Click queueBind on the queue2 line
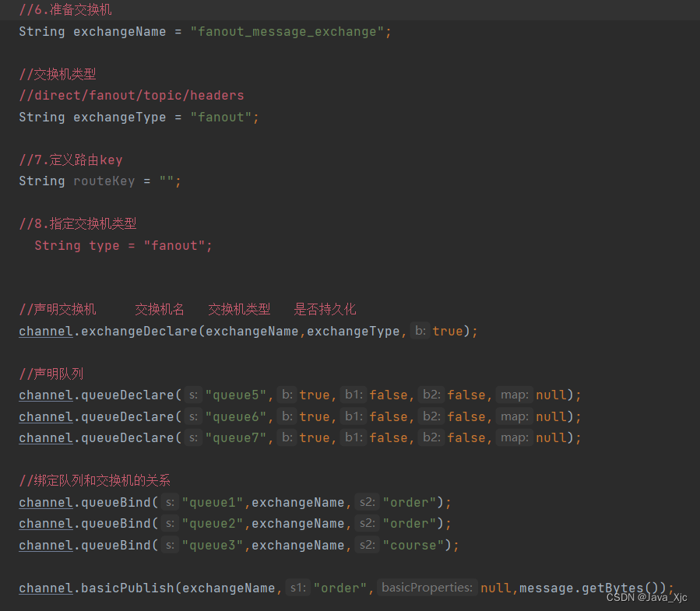 (115, 524)
